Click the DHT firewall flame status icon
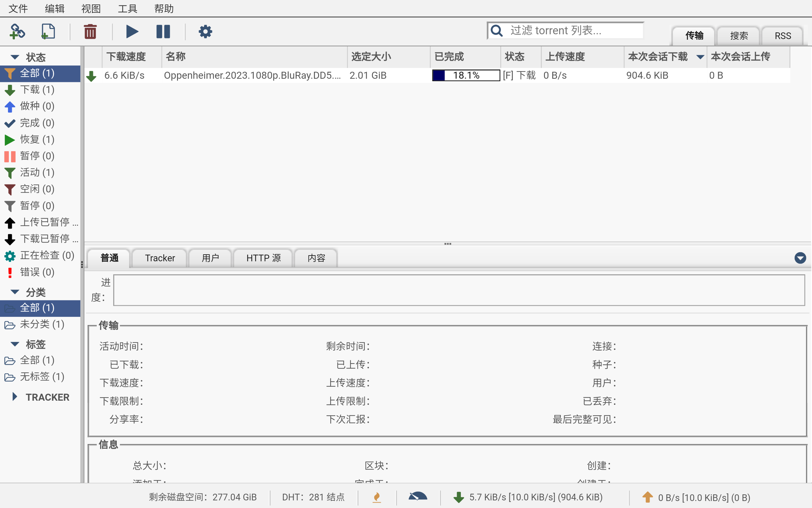Viewport: 812px width, 508px height. (x=377, y=497)
